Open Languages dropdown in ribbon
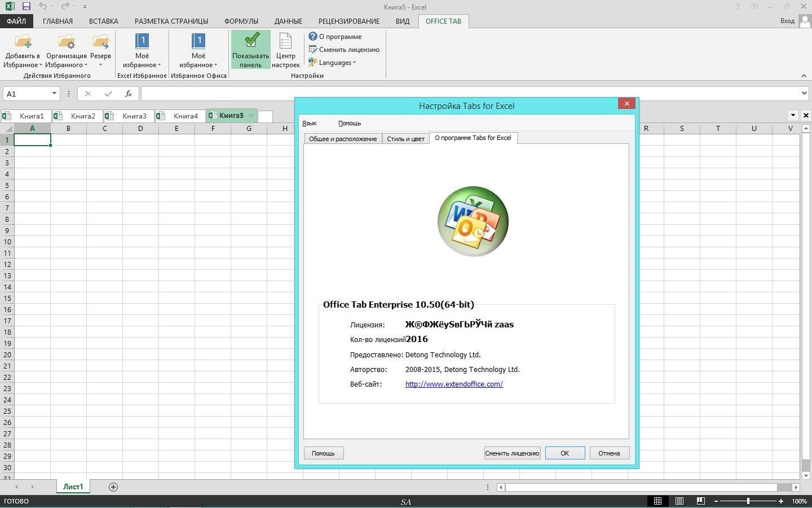 (x=332, y=62)
